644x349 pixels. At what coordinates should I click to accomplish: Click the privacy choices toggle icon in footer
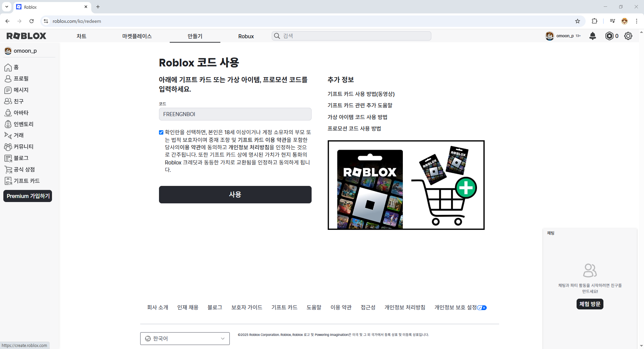482,308
